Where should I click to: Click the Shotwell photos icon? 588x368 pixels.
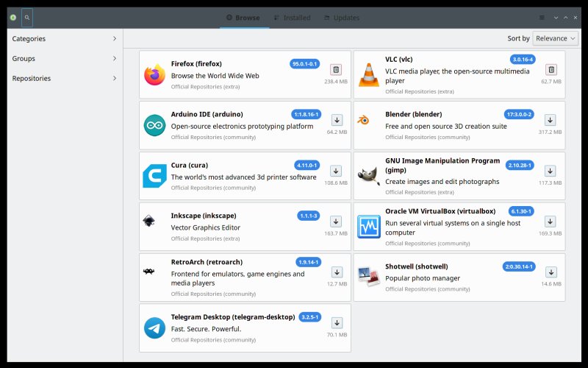pos(369,277)
